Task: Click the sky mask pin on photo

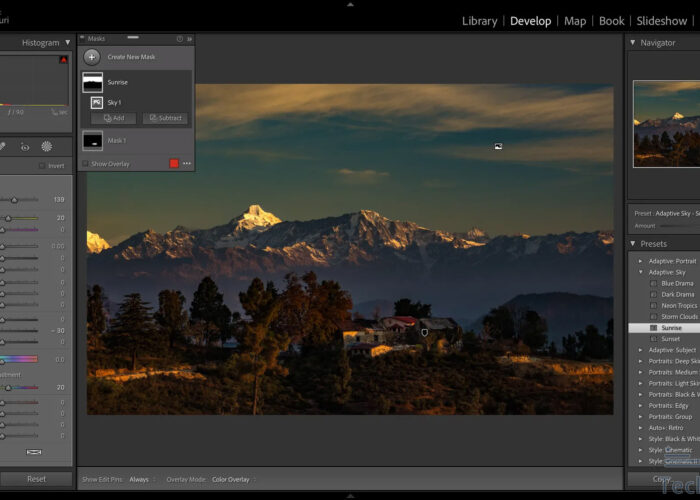Action: point(498,146)
